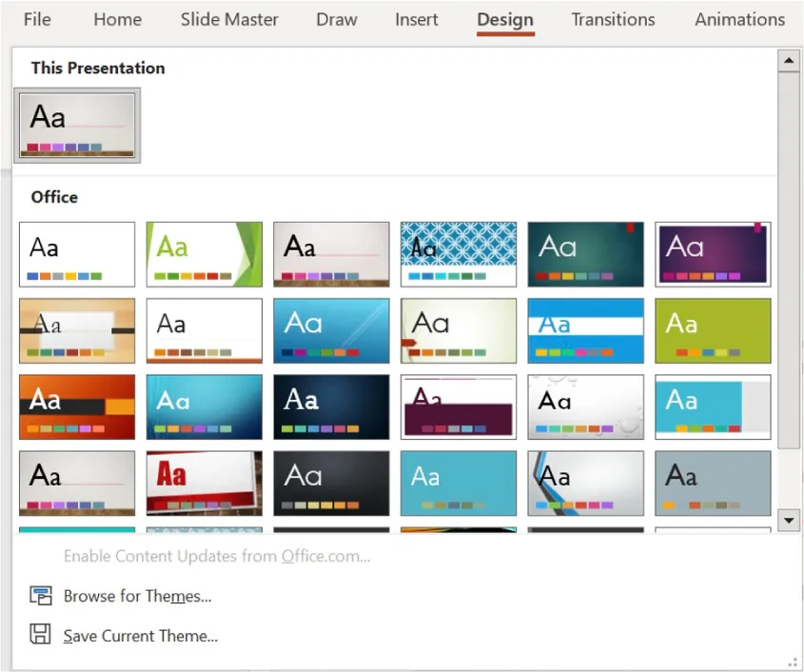Open the Slide Master tab
The height and width of the screenshot is (672, 804).
pos(228,19)
